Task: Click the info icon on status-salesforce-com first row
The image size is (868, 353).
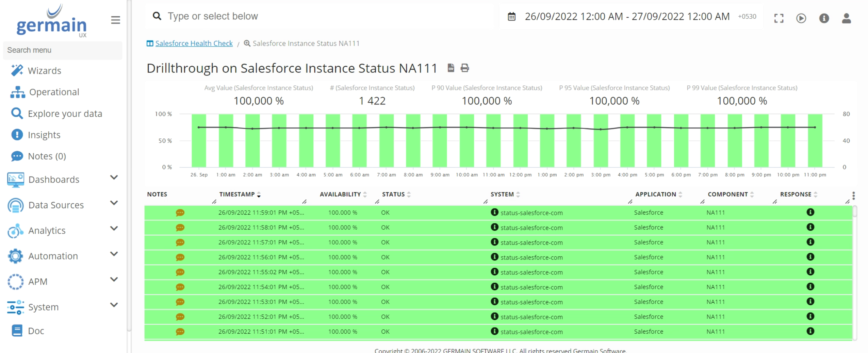Action: coord(494,213)
